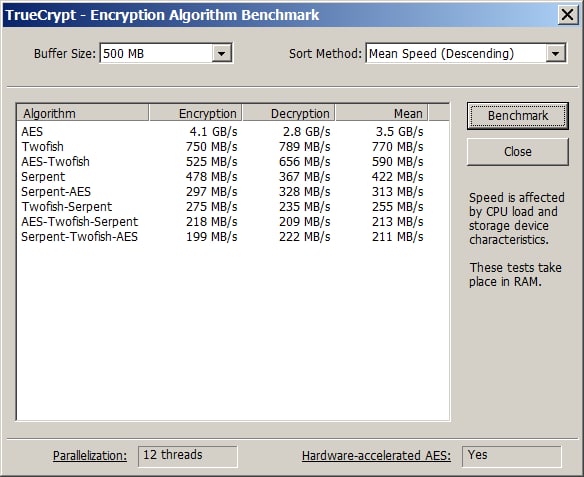Click the 'Speed is affected by CPU load' note
Viewport: 584px width, 477px height.
(517, 219)
